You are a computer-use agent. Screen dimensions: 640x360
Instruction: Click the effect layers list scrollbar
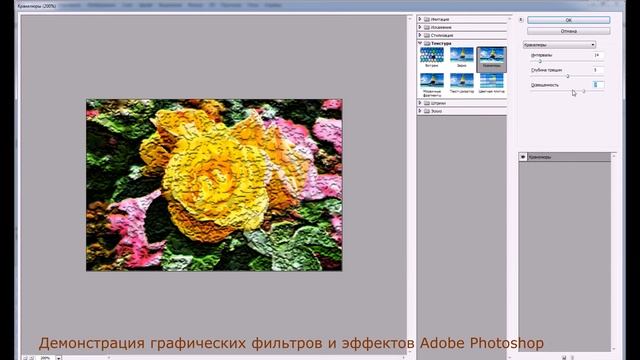tap(614, 252)
